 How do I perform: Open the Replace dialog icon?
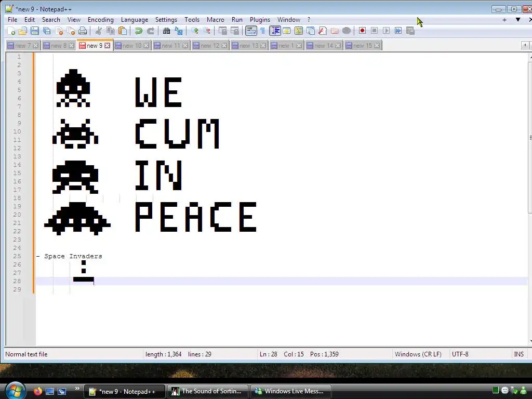179,31
